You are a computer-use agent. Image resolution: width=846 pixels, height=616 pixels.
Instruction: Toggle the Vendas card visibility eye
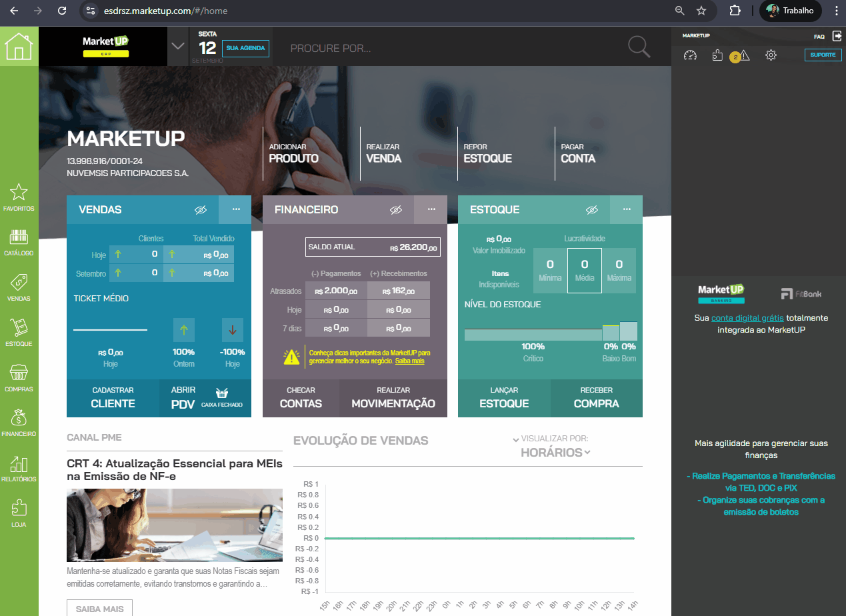coord(201,210)
